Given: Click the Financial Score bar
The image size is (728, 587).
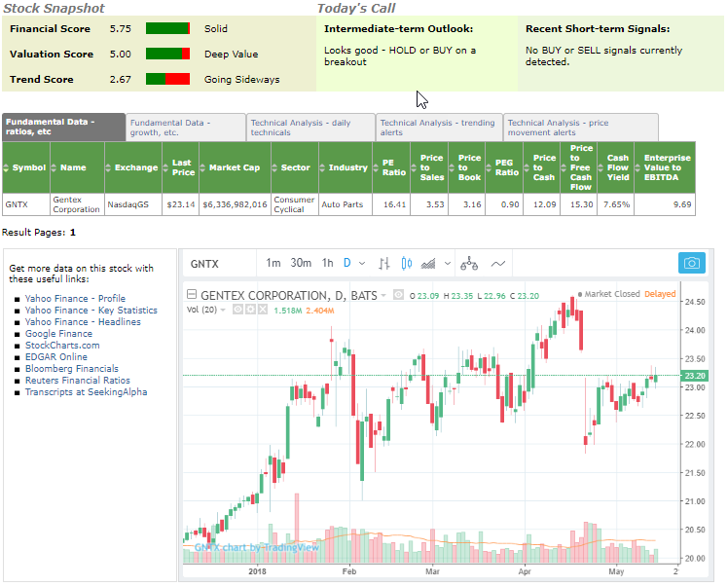Looking at the screenshot, I should (167, 28).
